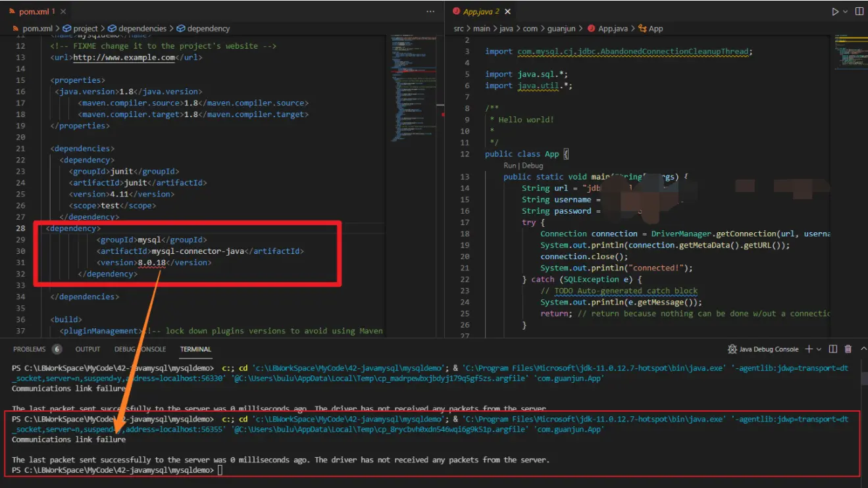
Task: Click the FIXME change it comment line
Action: point(163,46)
